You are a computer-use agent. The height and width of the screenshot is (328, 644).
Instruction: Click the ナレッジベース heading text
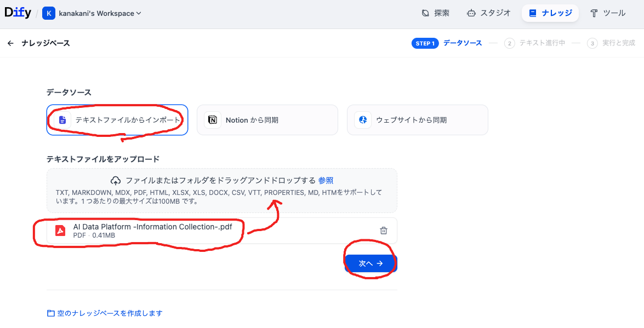click(45, 43)
